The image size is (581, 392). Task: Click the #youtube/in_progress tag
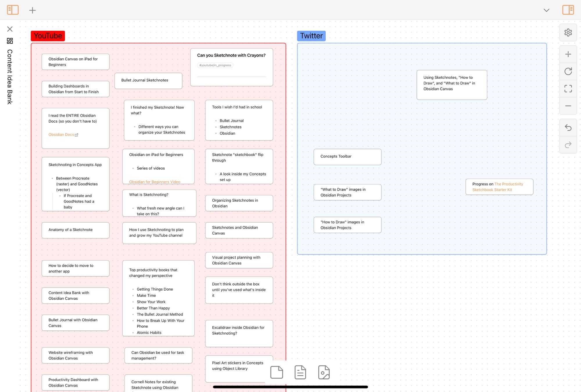[215, 65]
